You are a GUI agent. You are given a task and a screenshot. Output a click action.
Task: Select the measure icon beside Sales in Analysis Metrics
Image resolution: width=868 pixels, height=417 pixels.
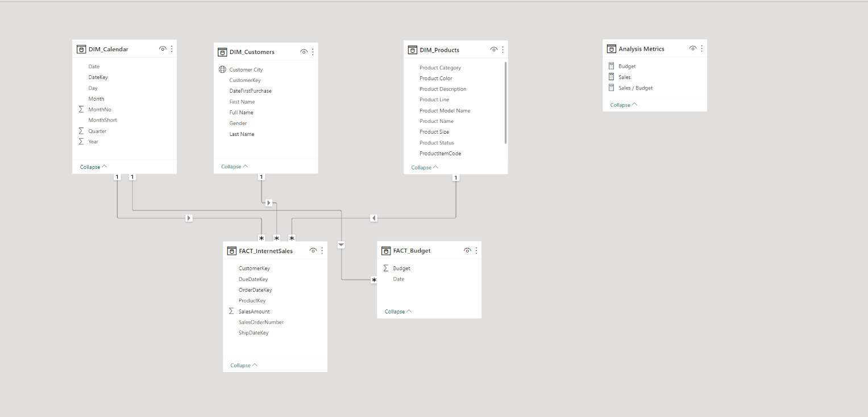click(611, 77)
